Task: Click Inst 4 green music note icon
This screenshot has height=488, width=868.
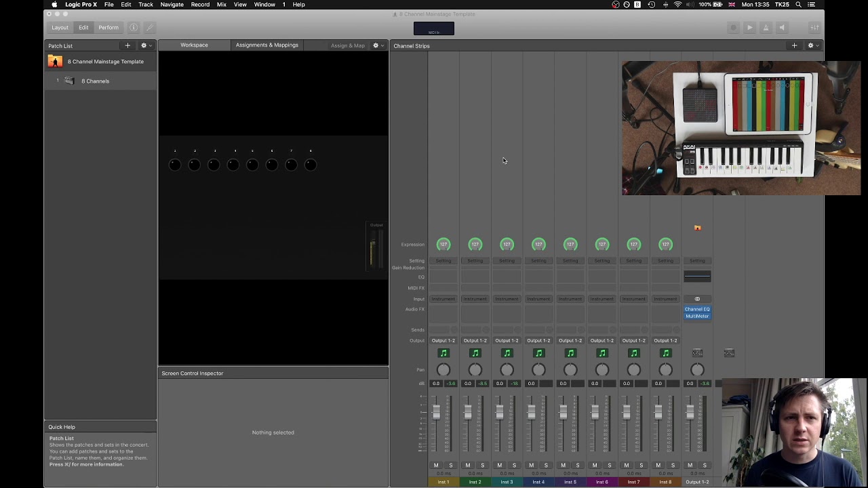Action: (538, 353)
